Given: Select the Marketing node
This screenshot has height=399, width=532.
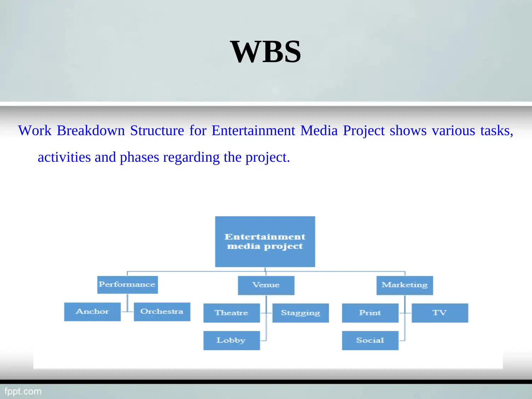Looking at the screenshot, I should [405, 285].
